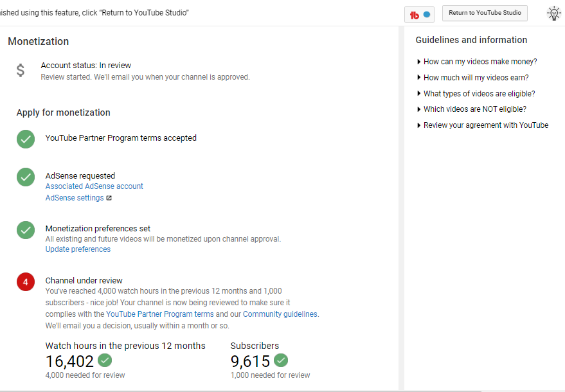Click the Update preferences link
Screen dimensions: 565x392
pos(78,249)
